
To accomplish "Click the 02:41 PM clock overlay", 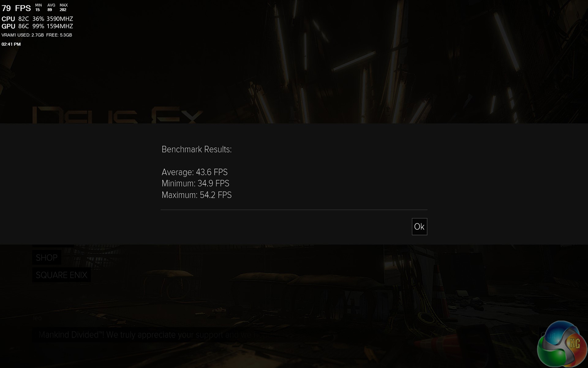I will 11,44.
